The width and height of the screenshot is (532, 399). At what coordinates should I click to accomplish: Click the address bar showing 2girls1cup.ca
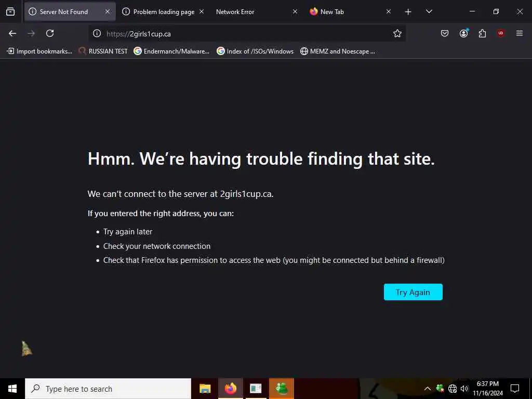(247, 34)
